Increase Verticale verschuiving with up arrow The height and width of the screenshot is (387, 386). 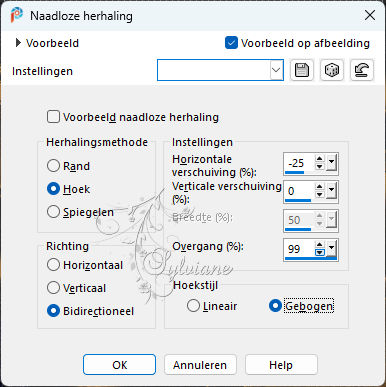pos(320,187)
